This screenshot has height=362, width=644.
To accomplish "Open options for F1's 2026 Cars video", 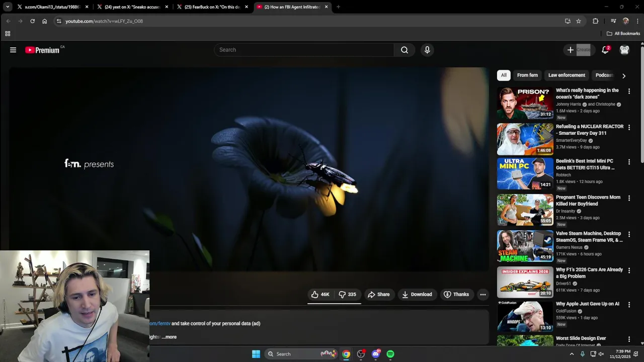I will coord(629,270).
